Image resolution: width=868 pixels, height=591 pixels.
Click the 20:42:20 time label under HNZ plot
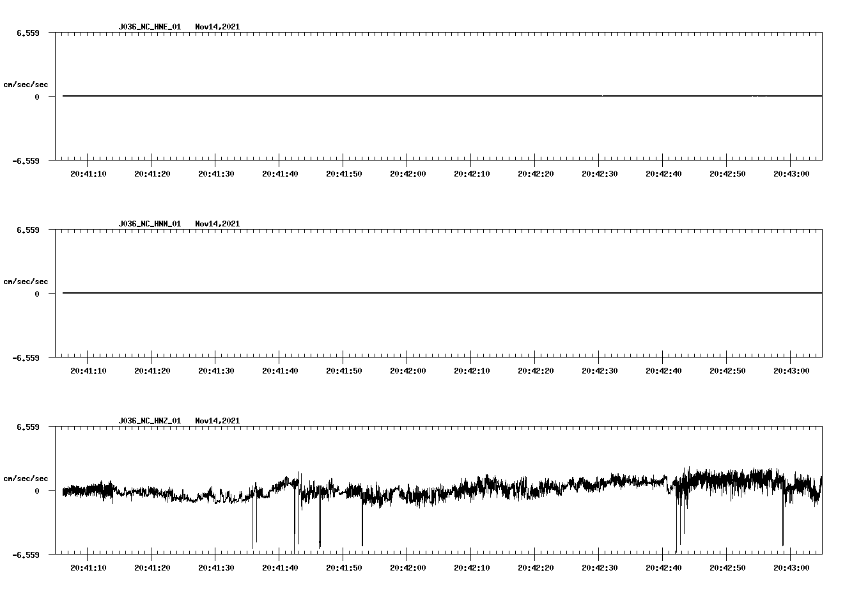(536, 568)
